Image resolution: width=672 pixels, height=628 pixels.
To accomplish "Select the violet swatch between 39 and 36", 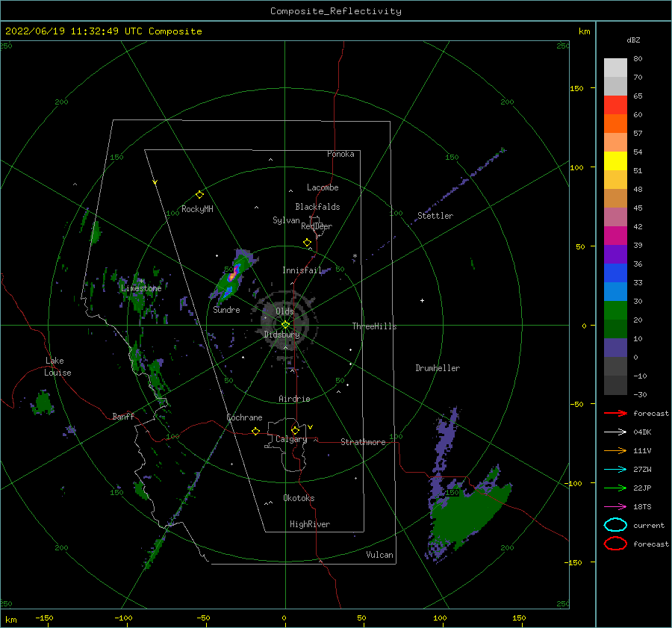I will pyautogui.click(x=615, y=255).
